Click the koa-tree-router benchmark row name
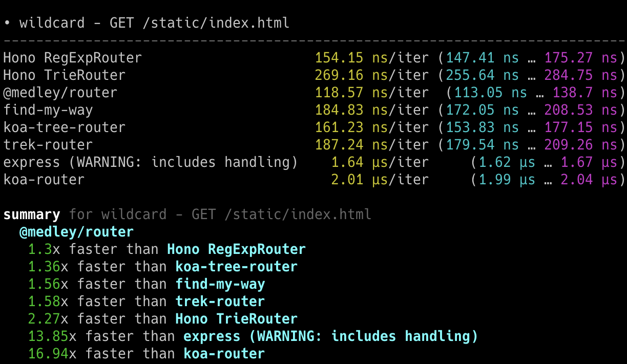 tap(64, 127)
